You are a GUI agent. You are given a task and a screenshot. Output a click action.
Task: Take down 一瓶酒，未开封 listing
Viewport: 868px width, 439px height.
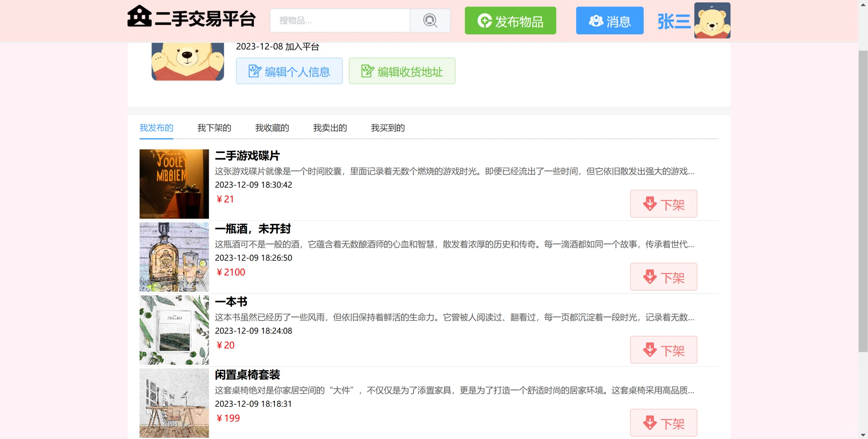[x=663, y=277]
